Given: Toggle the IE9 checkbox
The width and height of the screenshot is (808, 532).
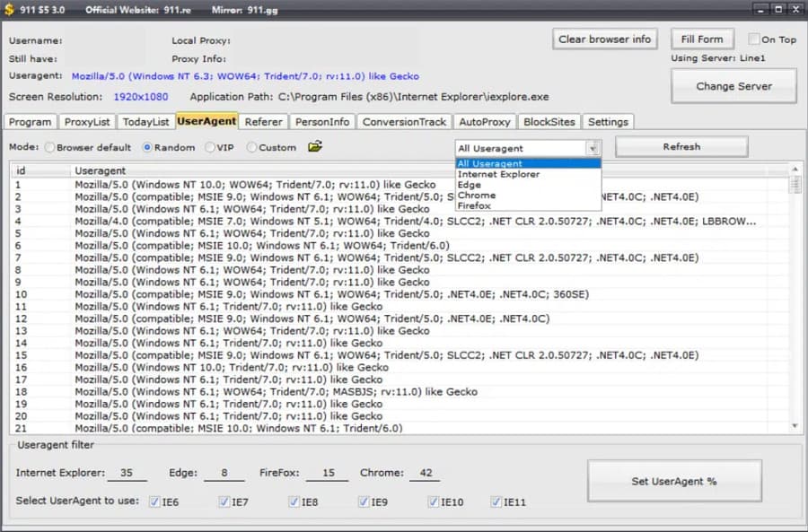Looking at the screenshot, I should (364, 501).
